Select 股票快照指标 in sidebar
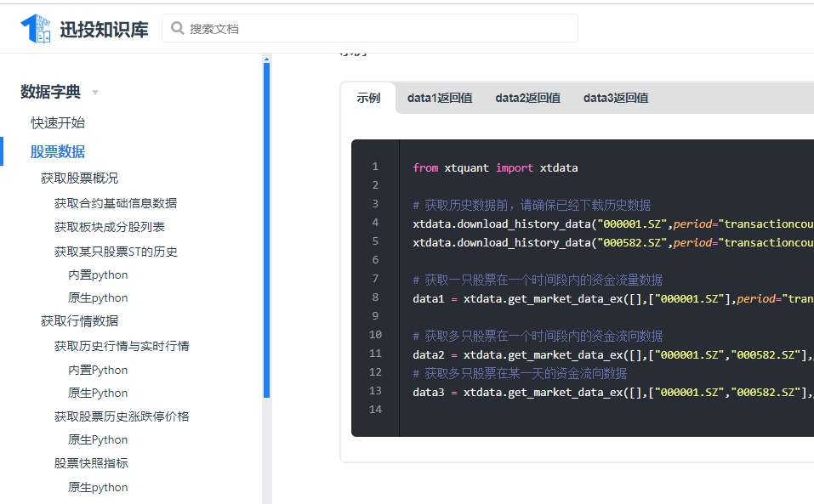This screenshot has width=814, height=504. click(91, 463)
